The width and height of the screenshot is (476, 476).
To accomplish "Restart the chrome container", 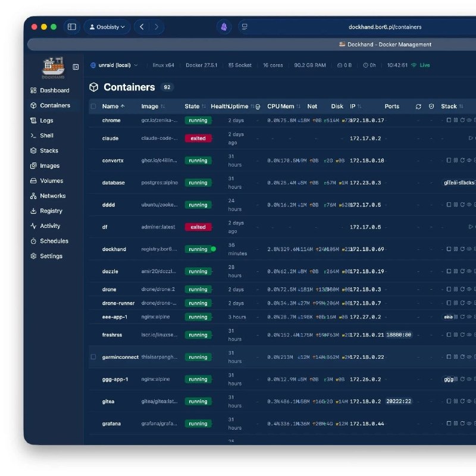I will 462,120.
